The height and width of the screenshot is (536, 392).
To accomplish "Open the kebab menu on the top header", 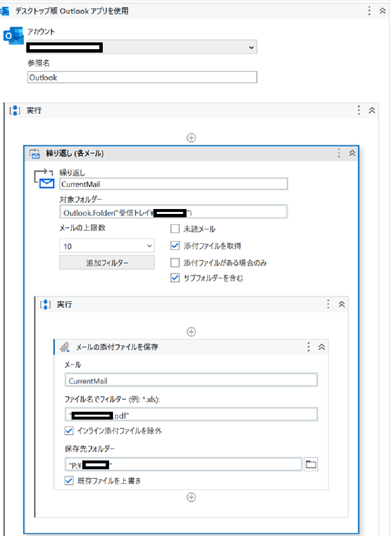I will pyautogui.click(x=369, y=10).
